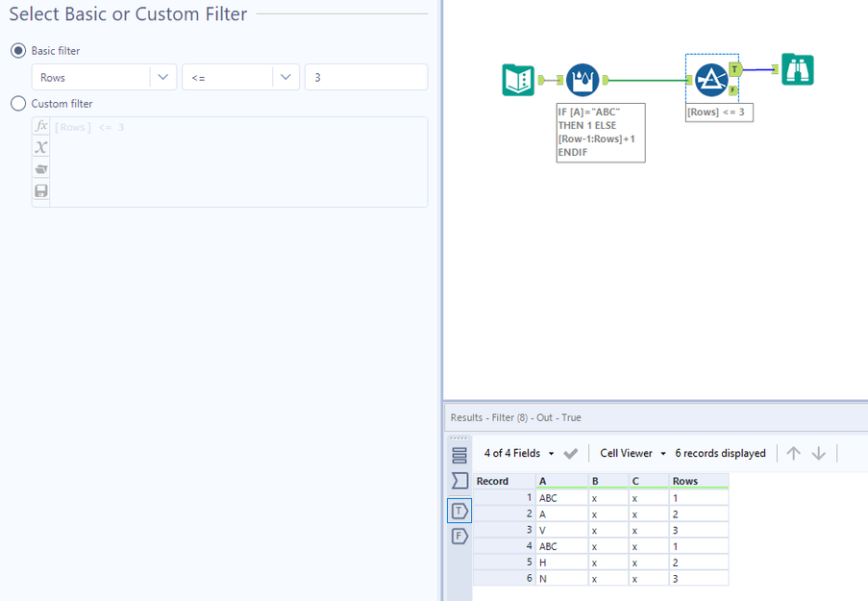Click the 6 records displayed label
The height and width of the screenshot is (601, 868).
tap(720, 453)
